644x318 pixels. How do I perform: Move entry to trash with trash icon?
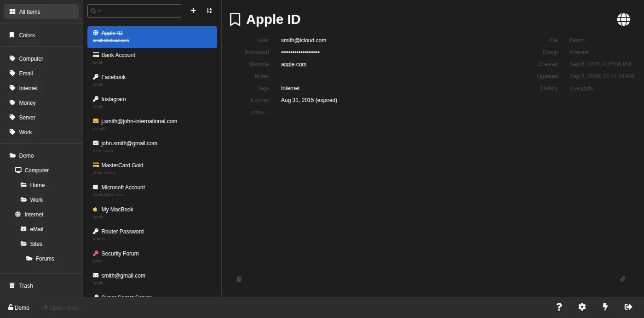pos(239,279)
